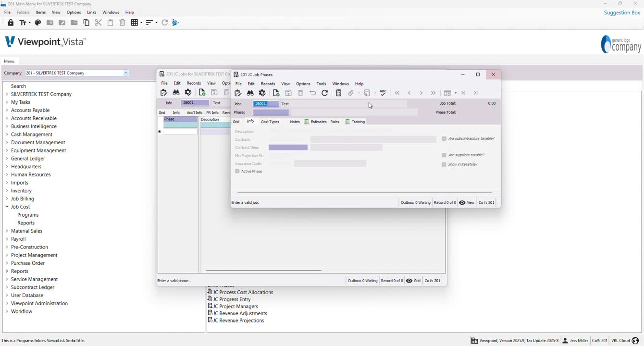
Task: Open JC Project Managers program
Action: (235, 307)
